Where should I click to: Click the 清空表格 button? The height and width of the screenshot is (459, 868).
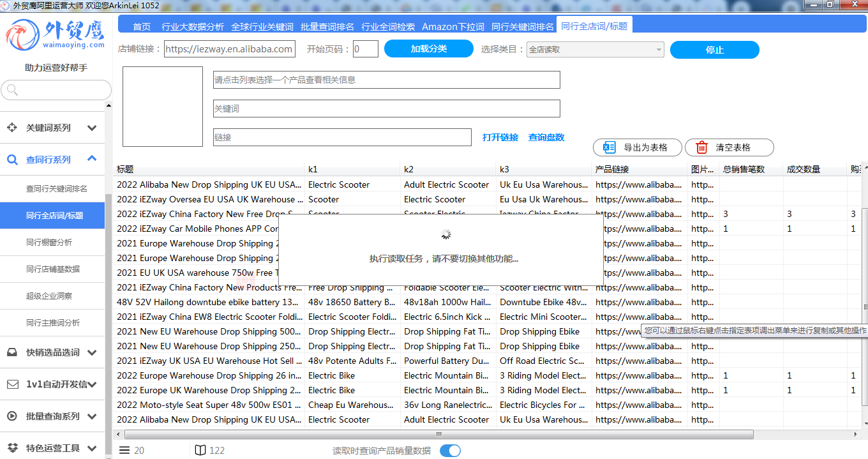click(x=730, y=147)
